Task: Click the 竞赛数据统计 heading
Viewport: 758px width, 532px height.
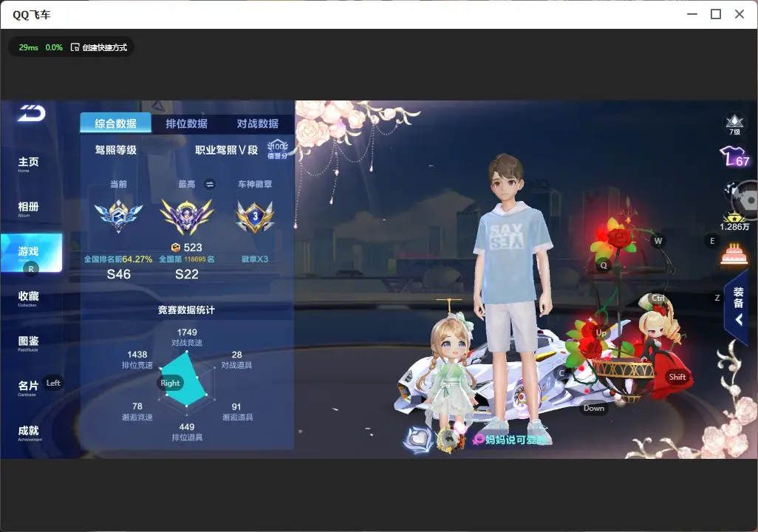Action: 187,310
